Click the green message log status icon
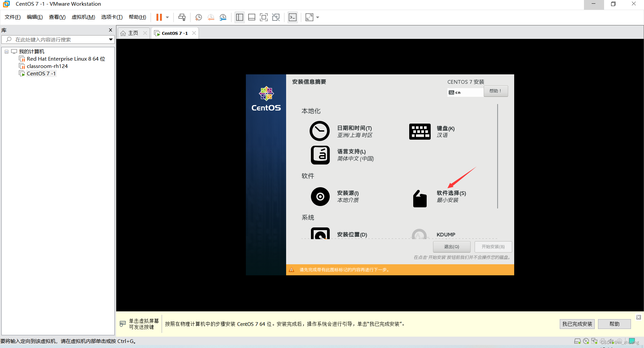644x348 pixels. click(x=632, y=341)
